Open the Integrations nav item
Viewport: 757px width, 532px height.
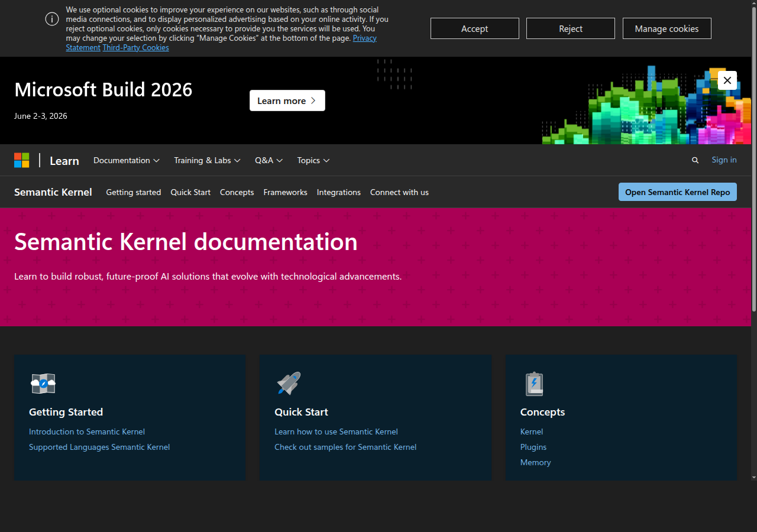(x=339, y=192)
